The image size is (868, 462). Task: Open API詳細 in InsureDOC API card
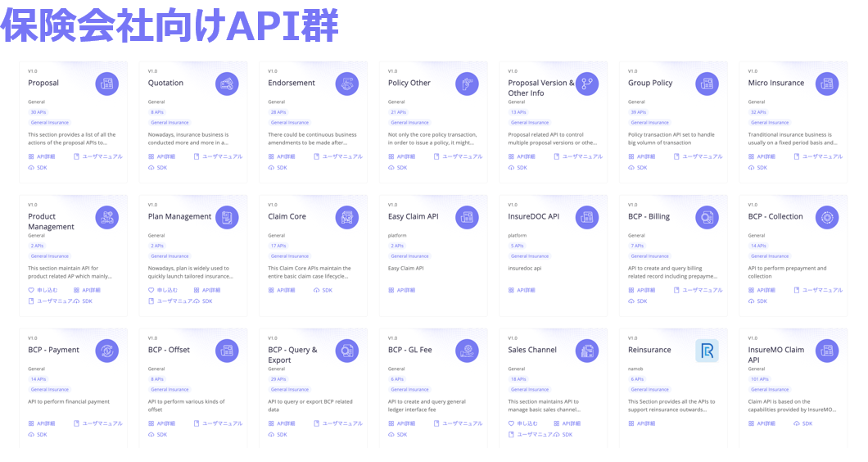tap(522, 290)
